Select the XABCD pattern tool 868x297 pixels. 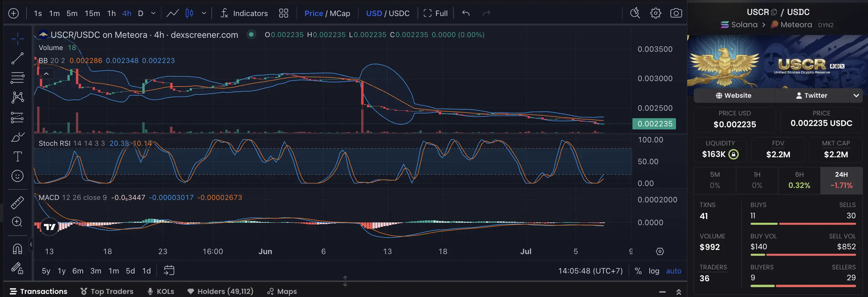(17, 97)
